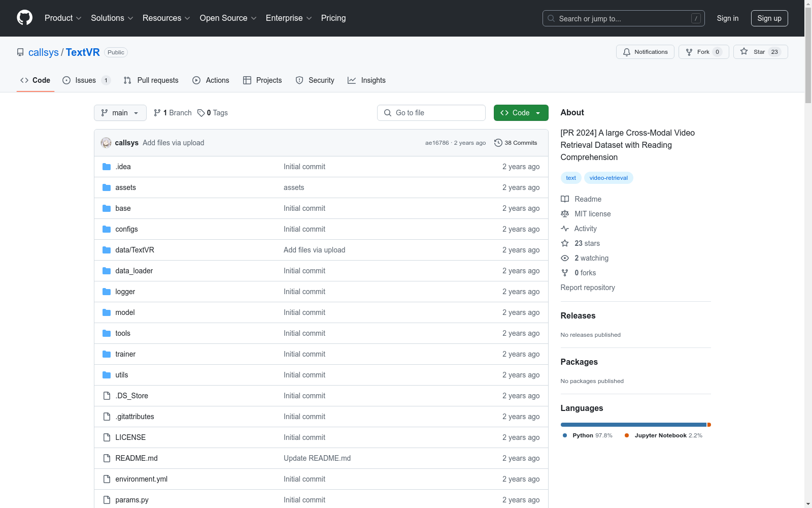Click the repository icon beside callsys

[x=20, y=52]
